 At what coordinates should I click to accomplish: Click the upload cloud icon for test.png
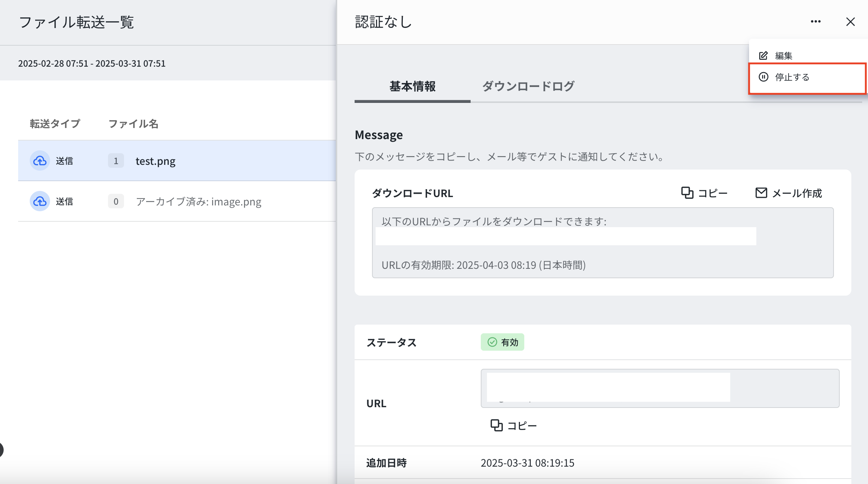pos(40,161)
